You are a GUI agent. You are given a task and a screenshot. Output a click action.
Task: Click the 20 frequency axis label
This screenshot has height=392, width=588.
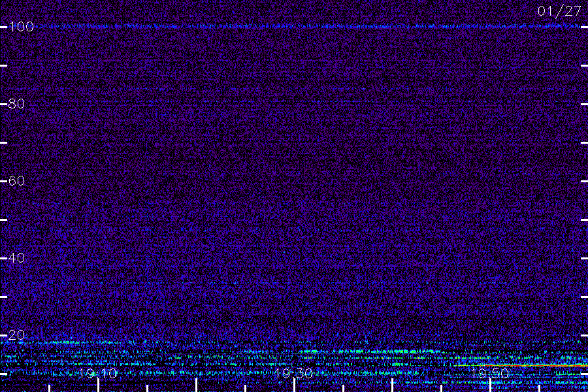coord(16,335)
